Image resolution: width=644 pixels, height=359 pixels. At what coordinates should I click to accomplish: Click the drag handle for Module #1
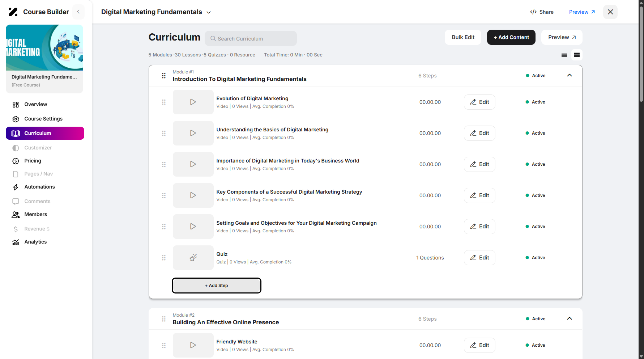(164, 76)
